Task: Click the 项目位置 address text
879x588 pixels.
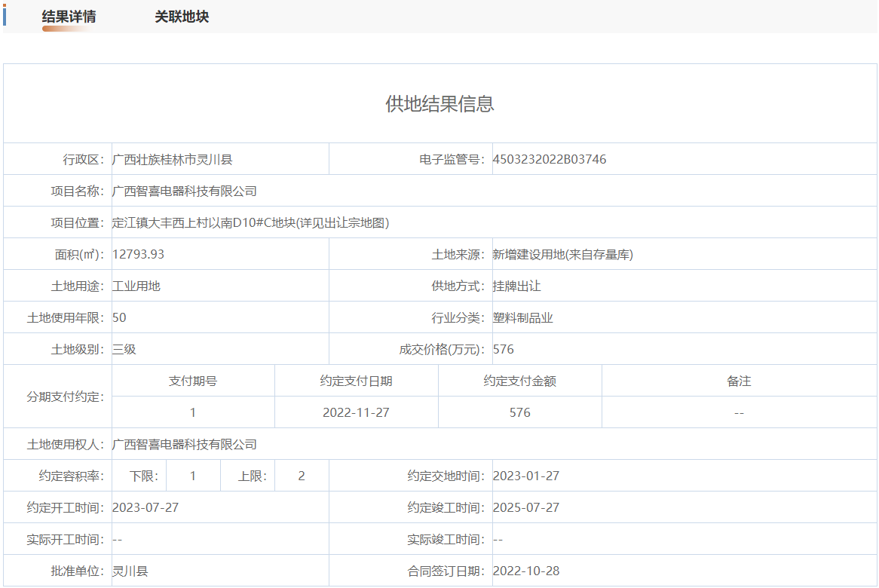Action: click(250, 223)
